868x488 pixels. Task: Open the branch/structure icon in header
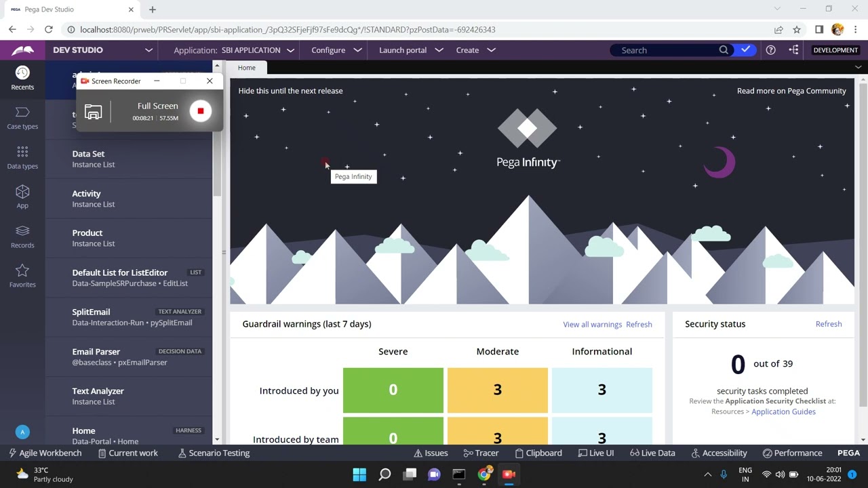pyautogui.click(x=793, y=50)
